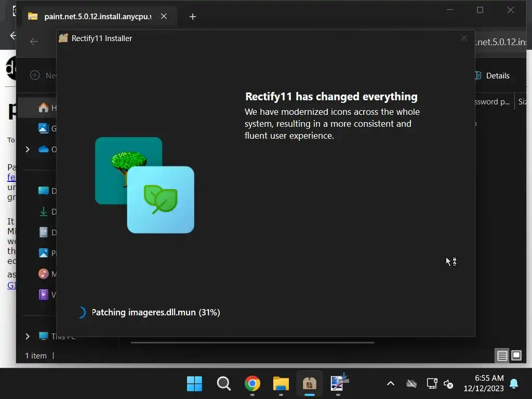The width and height of the screenshot is (532, 399).
Task: Click the OneDrive tray icon
Action: (x=411, y=384)
